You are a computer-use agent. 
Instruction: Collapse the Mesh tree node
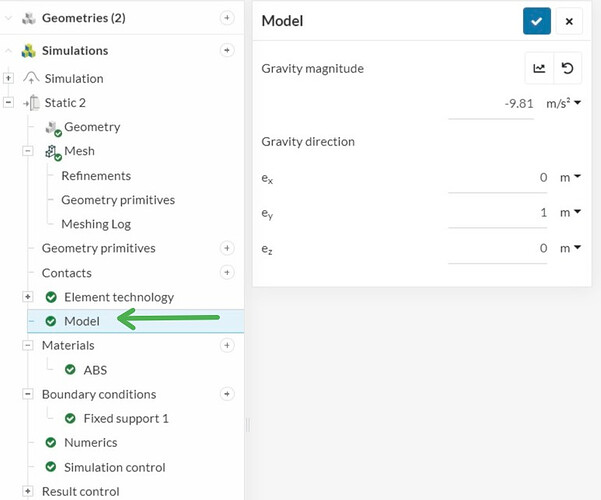coord(28,151)
